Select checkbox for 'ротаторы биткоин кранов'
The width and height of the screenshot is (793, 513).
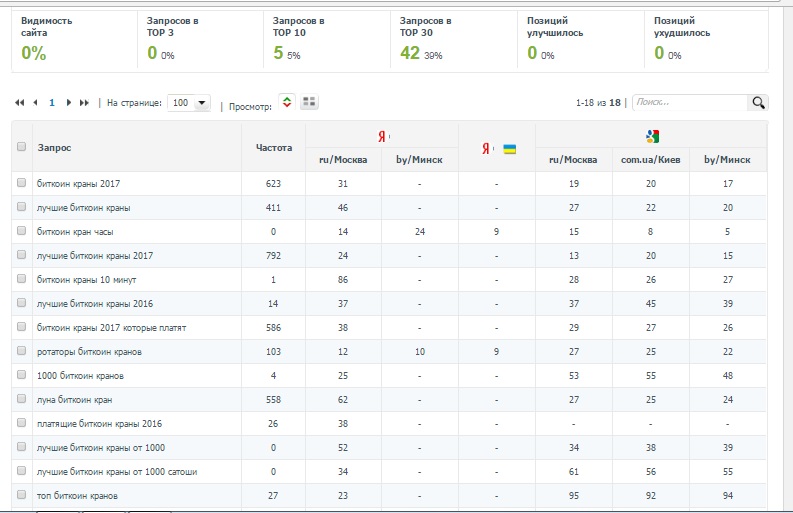pyautogui.click(x=22, y=352)
